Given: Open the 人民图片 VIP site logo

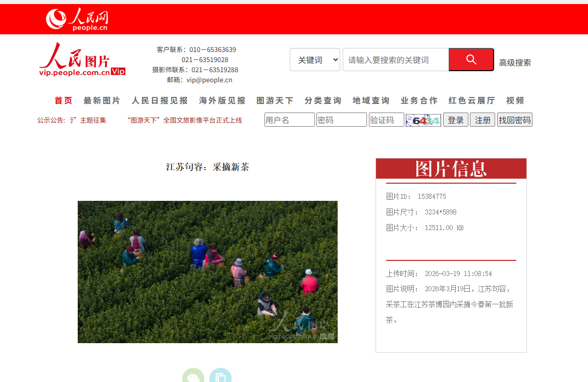Looking at the screenshot, I should 82,60.
